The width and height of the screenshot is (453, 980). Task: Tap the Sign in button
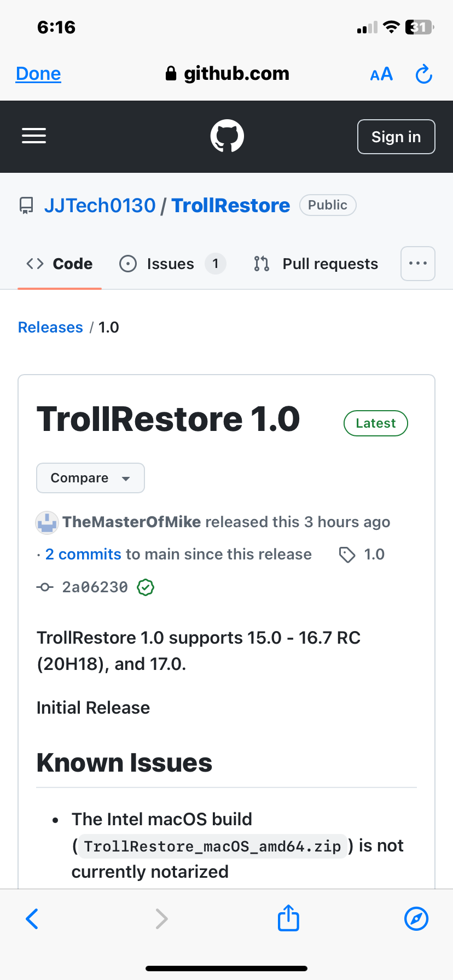[396, 137]
